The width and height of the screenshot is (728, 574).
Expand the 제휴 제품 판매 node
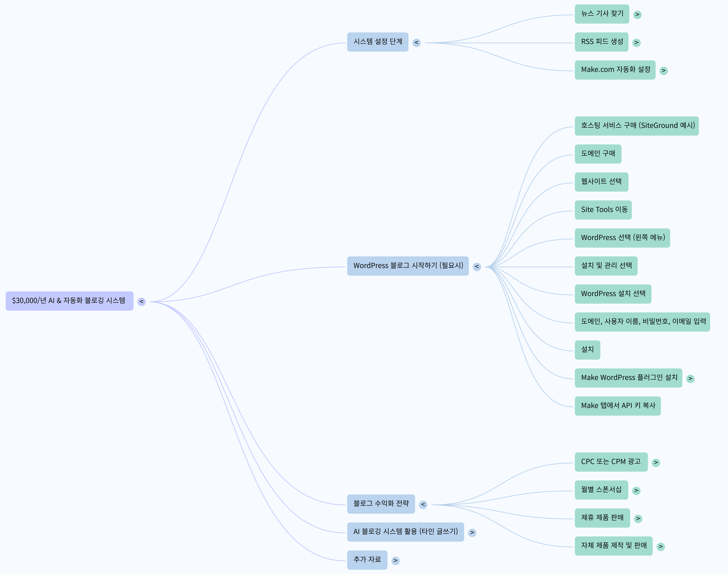tap(638, 519)
